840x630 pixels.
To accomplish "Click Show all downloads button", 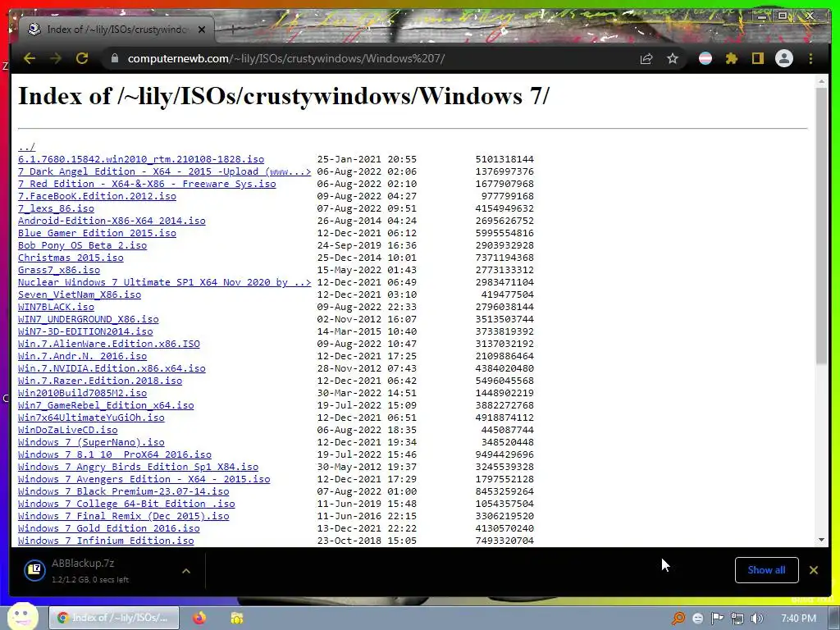I will (767, 570).
